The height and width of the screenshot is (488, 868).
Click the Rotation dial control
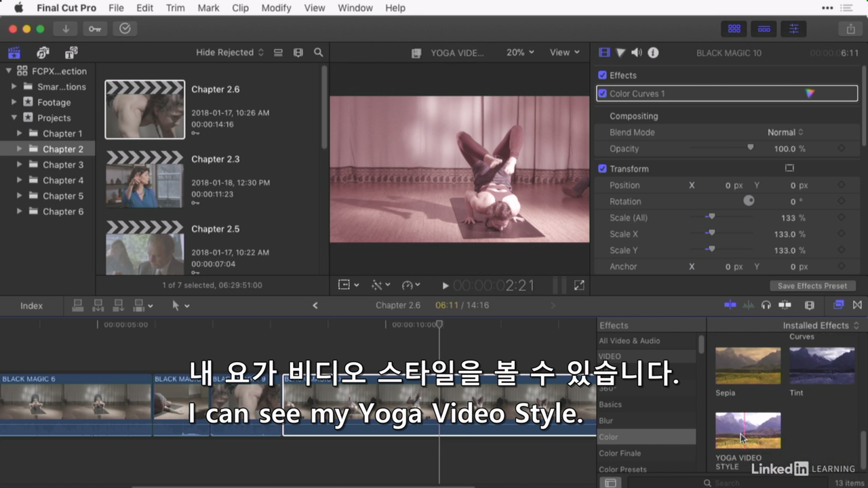click(749, 201)
